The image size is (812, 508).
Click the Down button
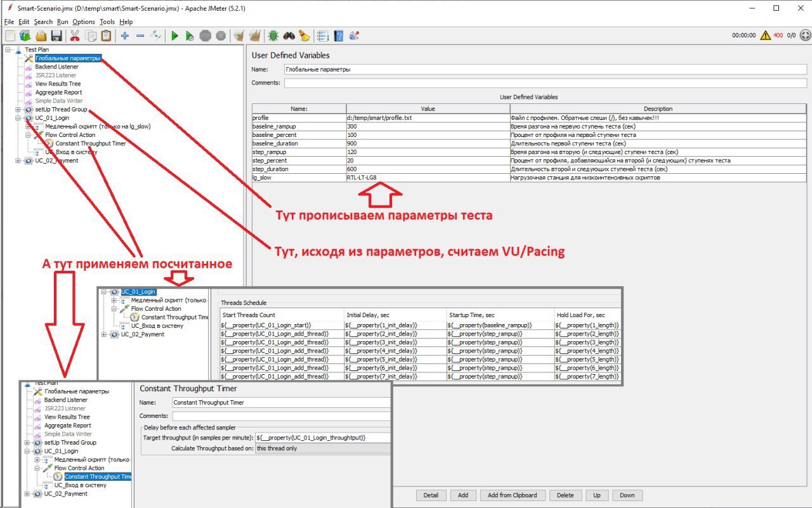click(x=627, y=495)
